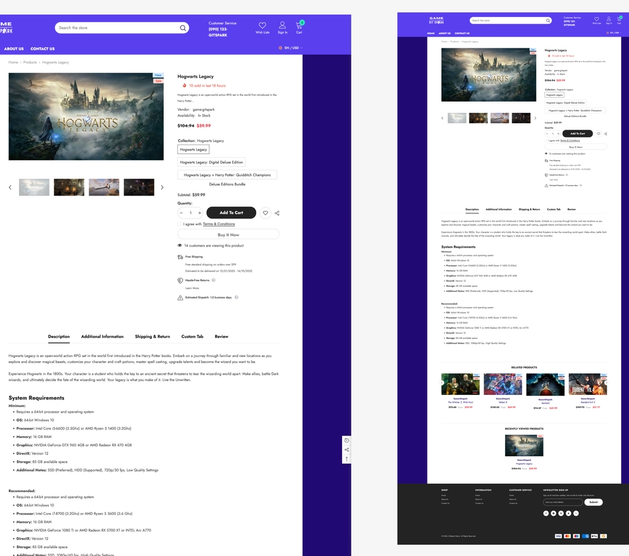Click the Visa payment icon in the footer

tap(558, 536)
